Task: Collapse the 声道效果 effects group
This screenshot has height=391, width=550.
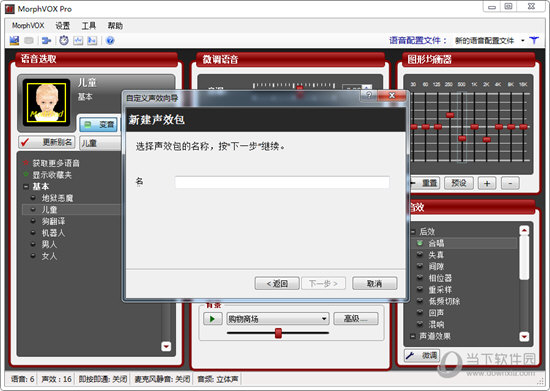Action: coord(413,336)
